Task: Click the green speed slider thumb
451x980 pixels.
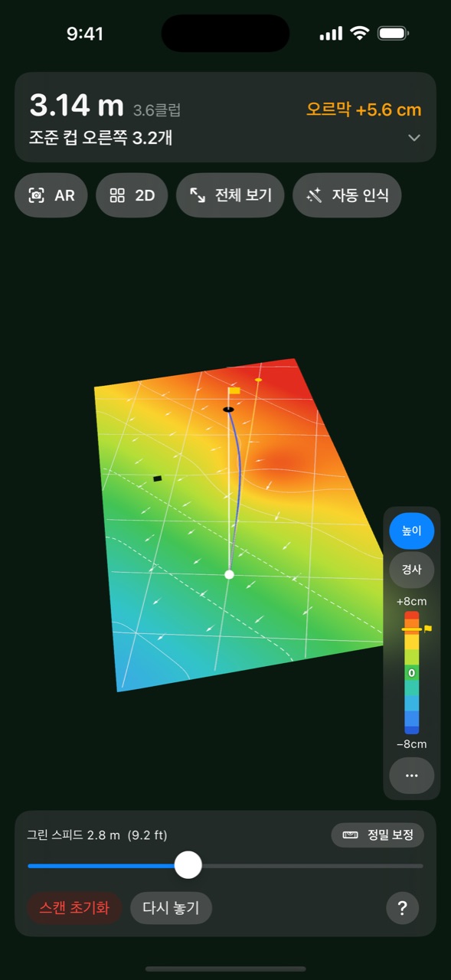Action: click(188, 865)
